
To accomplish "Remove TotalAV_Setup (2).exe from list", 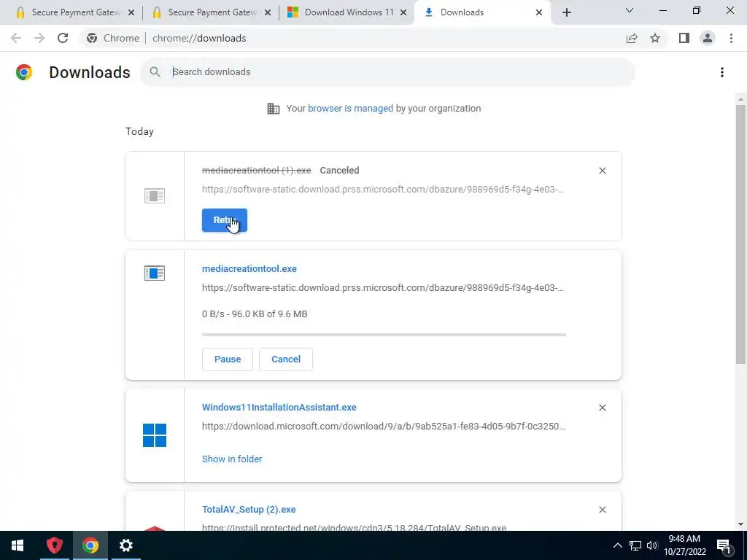I will [x=602, y=510].
